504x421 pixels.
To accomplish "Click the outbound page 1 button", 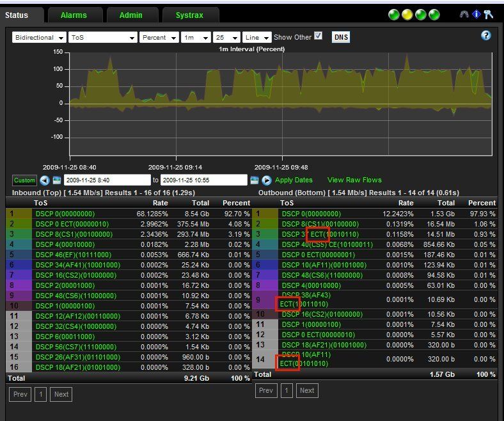I will point(287,390).
